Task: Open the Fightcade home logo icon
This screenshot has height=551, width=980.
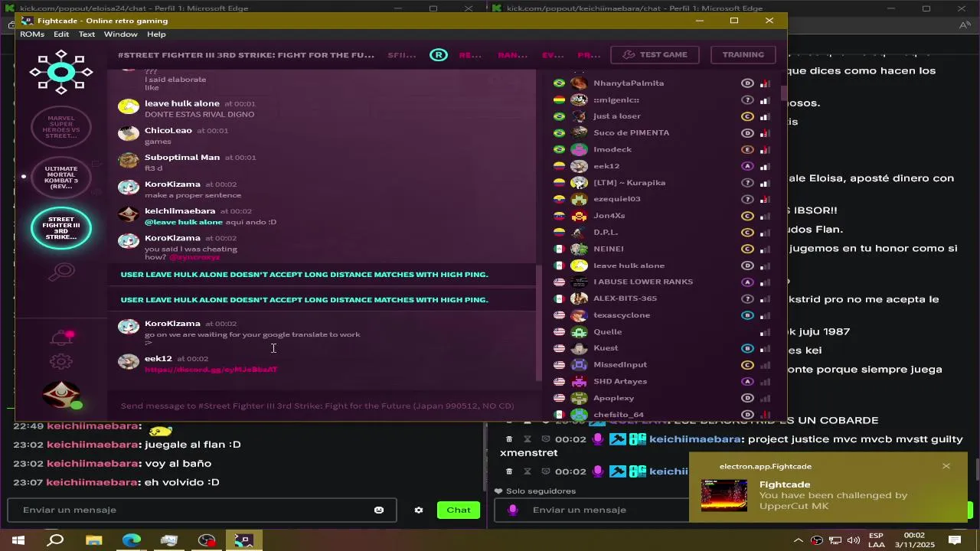Action: [x=61, y=73]
